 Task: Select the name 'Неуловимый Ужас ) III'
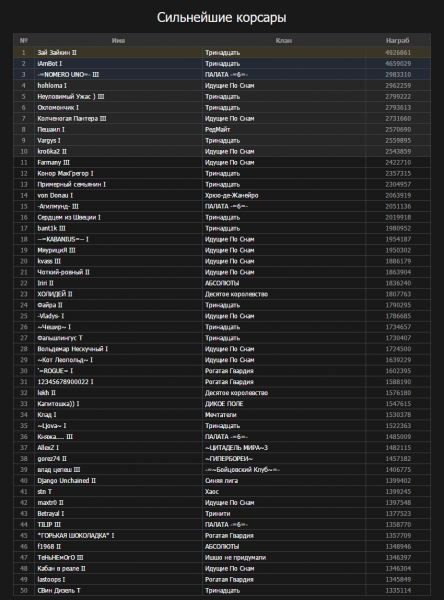70,96
